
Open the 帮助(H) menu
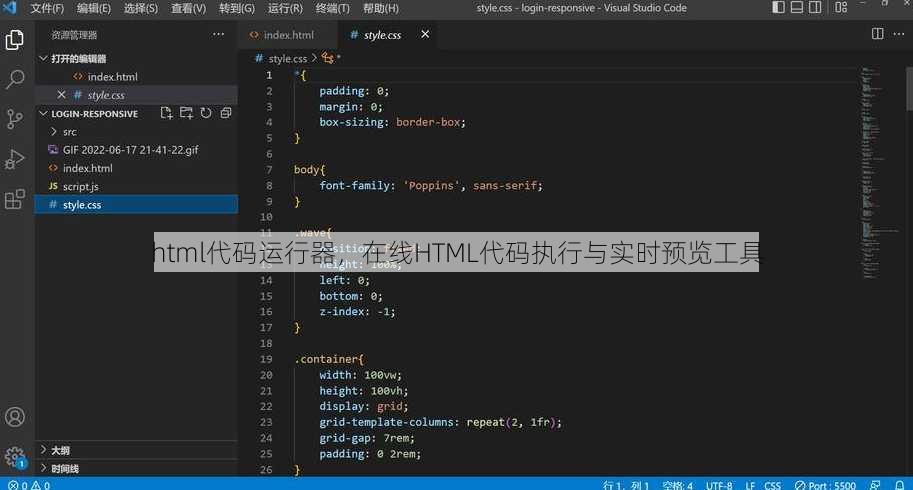tap(381, 8)
